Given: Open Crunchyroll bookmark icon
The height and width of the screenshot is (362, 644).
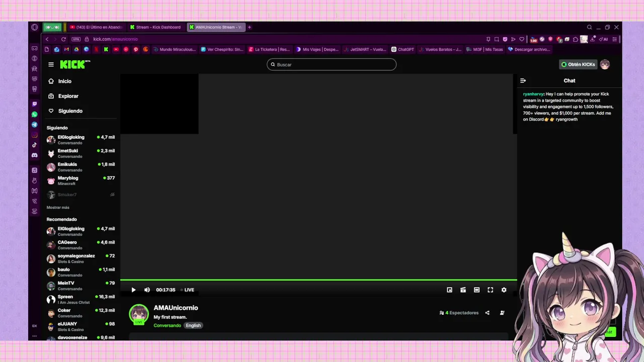Looking at the screenshot, I should (145, 49).
